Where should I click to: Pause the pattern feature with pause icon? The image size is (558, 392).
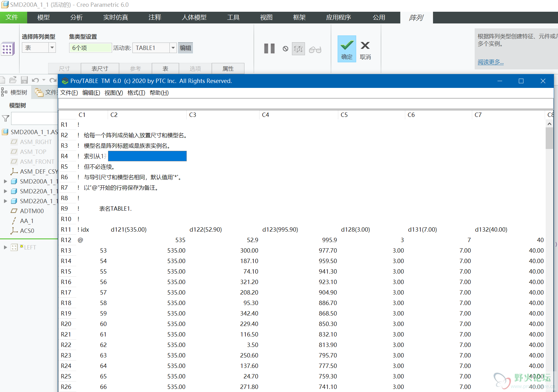(269, 48)
